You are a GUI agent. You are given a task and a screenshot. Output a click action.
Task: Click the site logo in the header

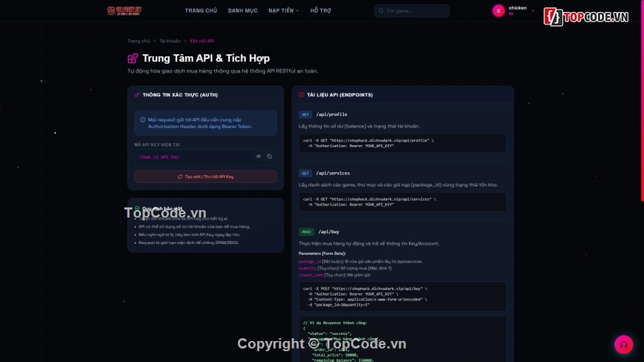125,11
